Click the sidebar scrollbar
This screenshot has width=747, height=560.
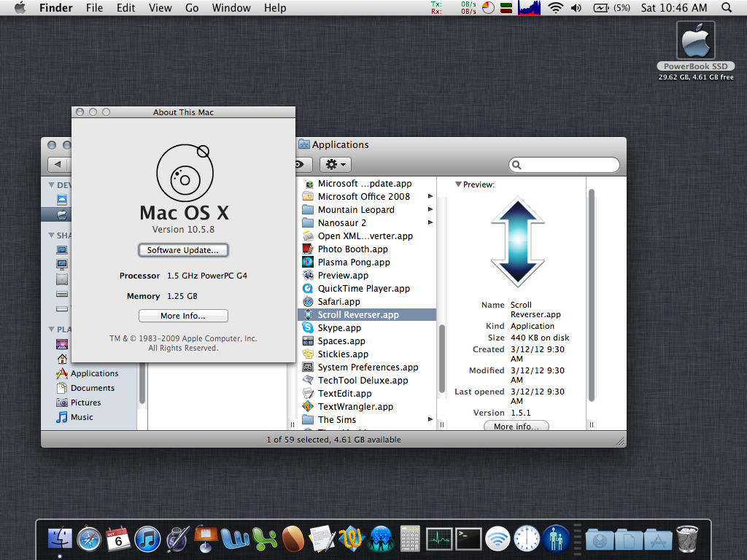point(142,384)
